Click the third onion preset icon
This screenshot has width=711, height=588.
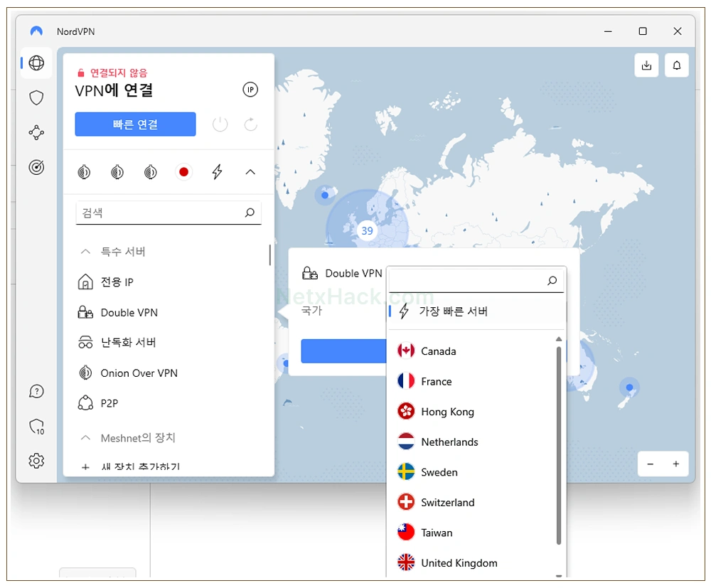[x=151, y=172]
